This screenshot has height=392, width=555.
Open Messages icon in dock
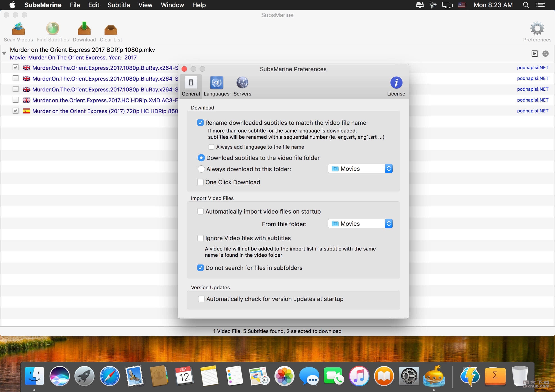point(309,376)
